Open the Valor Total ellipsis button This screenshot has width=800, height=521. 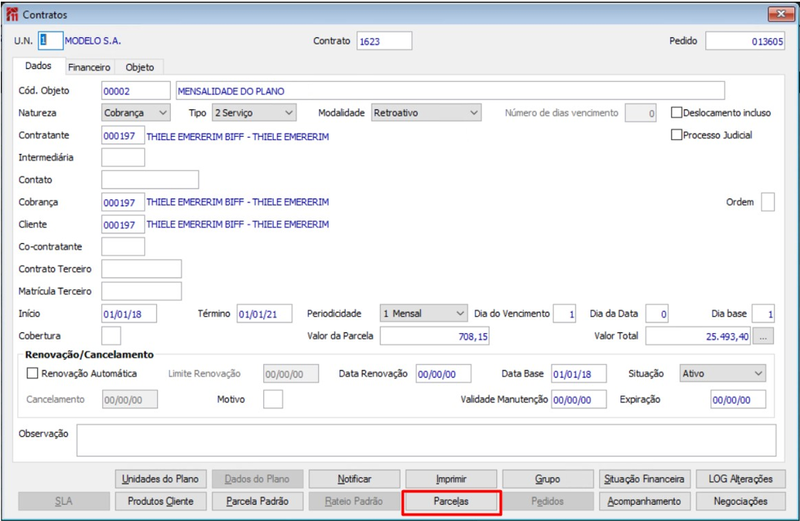pyautogui.click(x=763, y=336)
